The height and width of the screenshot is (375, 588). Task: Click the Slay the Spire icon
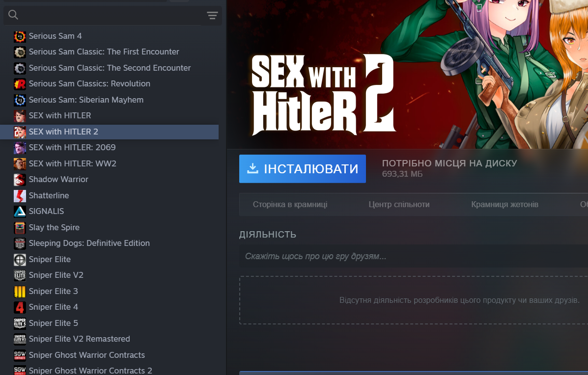coord(20,227)
